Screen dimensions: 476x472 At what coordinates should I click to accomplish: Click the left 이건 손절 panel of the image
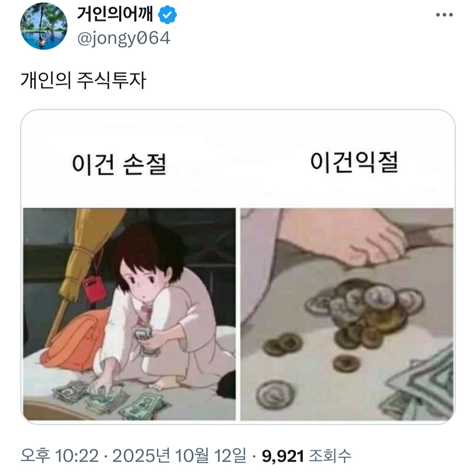[130, 312]
